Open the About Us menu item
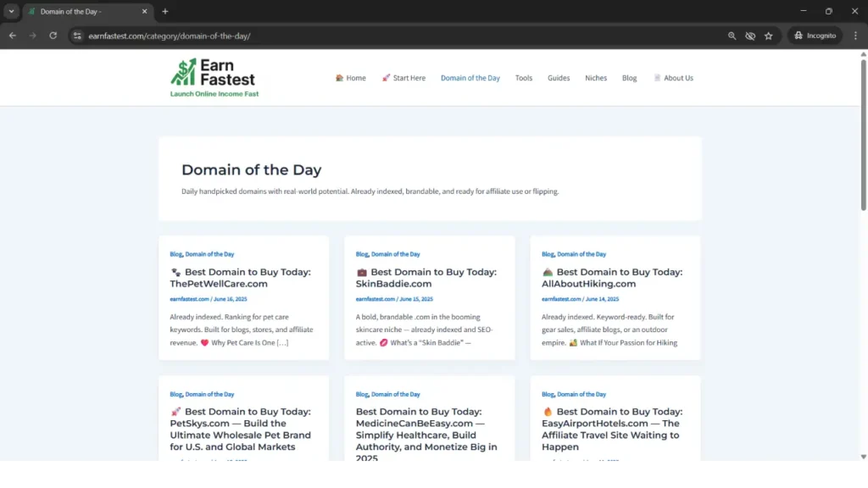The image size is (868, 488). click(673, 78)
